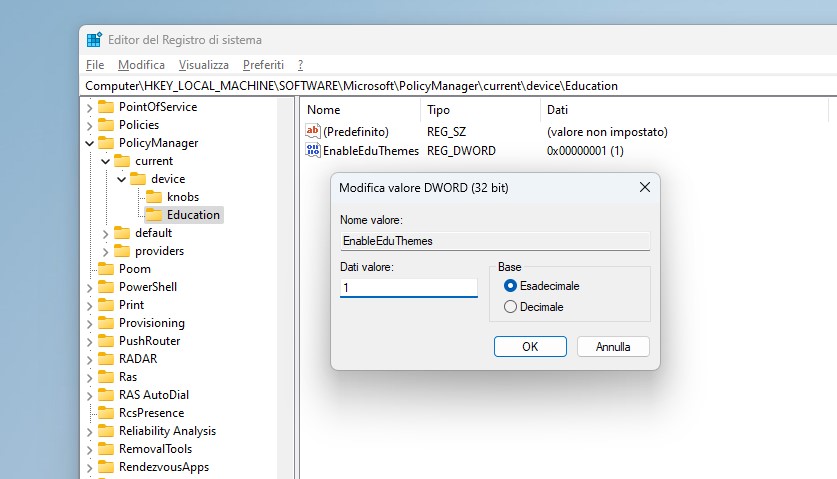Click the PointOfService folder icon

[x=106, y=107]
